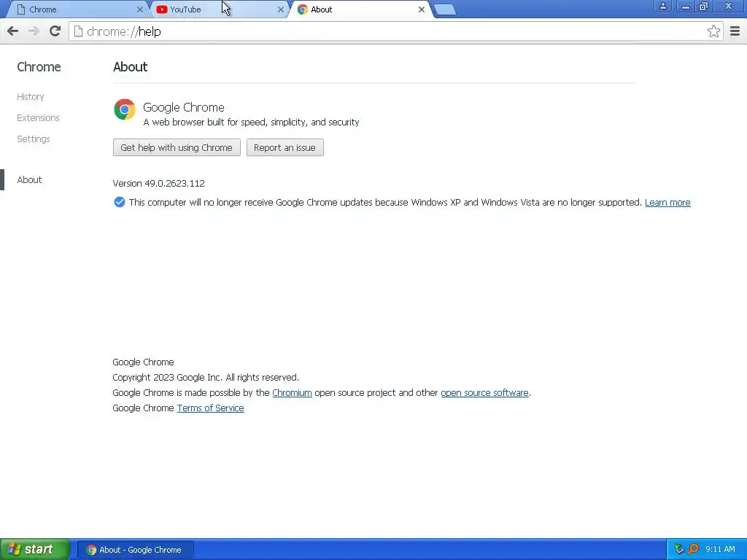Close the About tab
The width and height of the screenshot is (747, 560).
coord(421,9)
